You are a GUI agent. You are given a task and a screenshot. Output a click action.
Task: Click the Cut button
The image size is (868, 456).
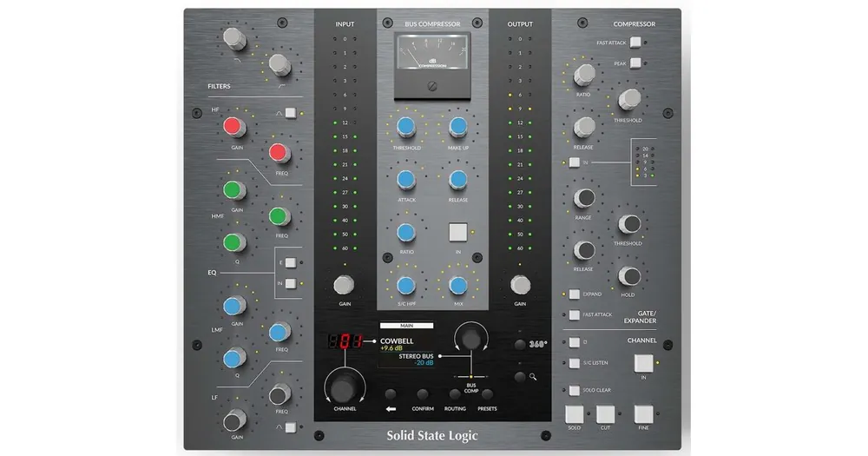pyautogui.click(x=605, y=414)
